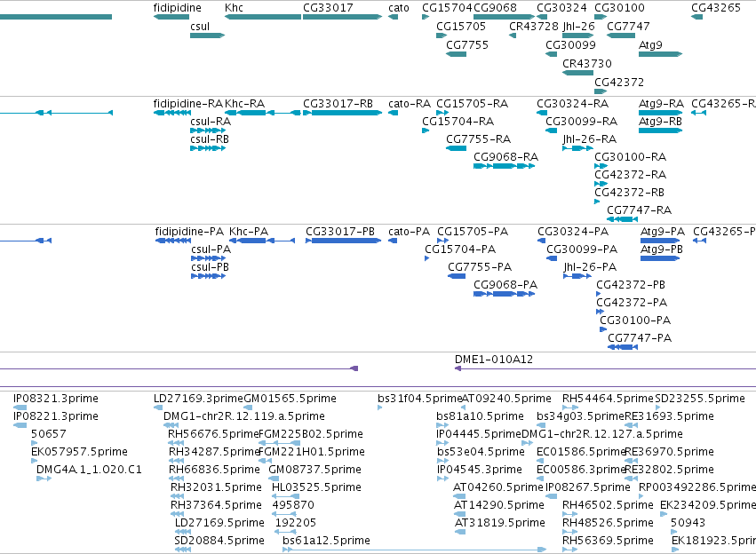Select the Atg9-RB transcript bar
This screenshot has height=554, width=756.
(x=661, y=131)
